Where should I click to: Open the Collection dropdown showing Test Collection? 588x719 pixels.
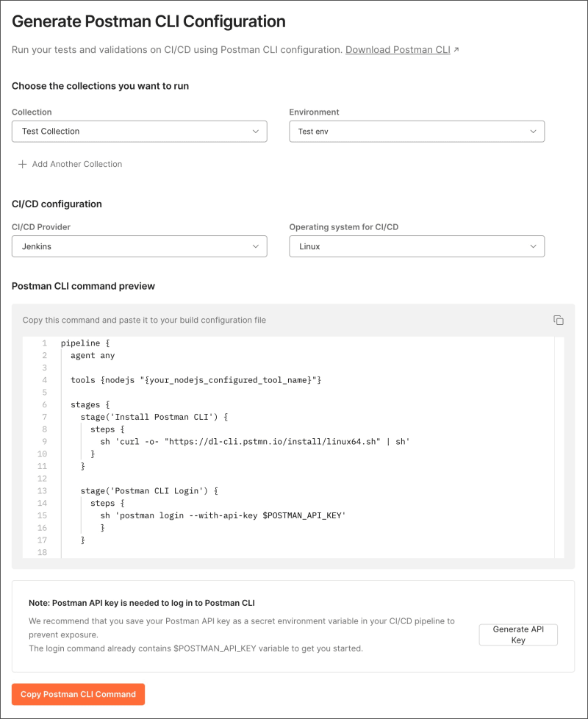tap(140, 131)
